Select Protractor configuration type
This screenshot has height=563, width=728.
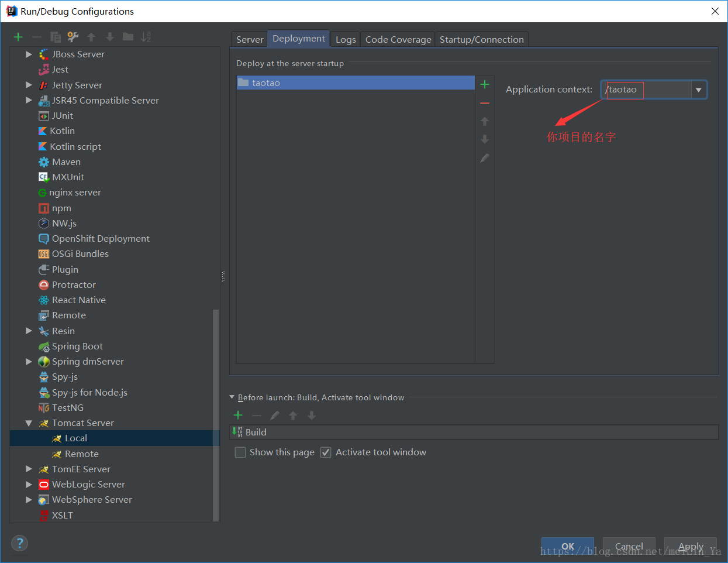point(67,285)
